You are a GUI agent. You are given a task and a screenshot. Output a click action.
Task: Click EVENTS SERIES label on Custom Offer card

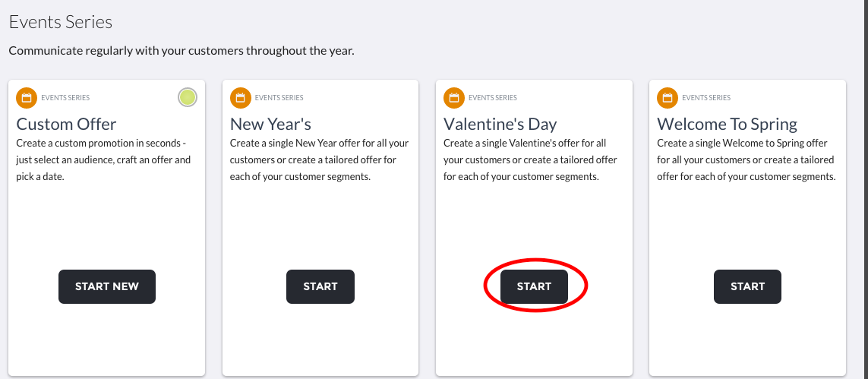pyautogui.click(x=65, y=98)
